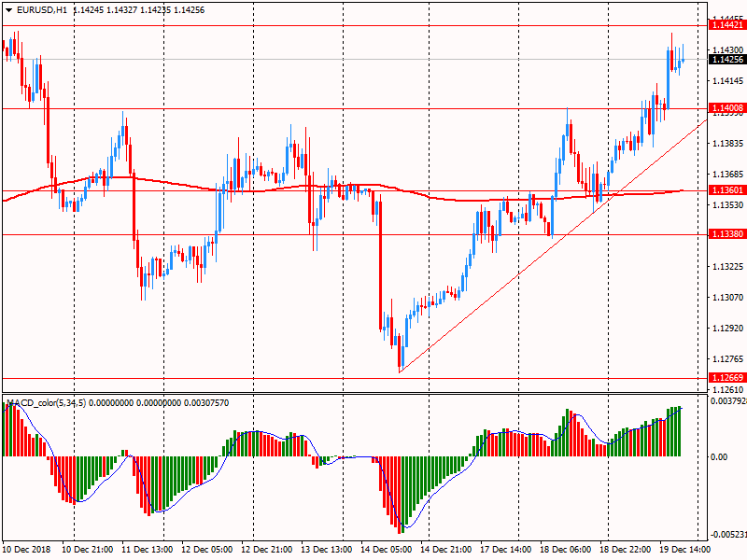
Task: Select the MACD_color(5,34,5) indicator label
Action: coord(47,403)
